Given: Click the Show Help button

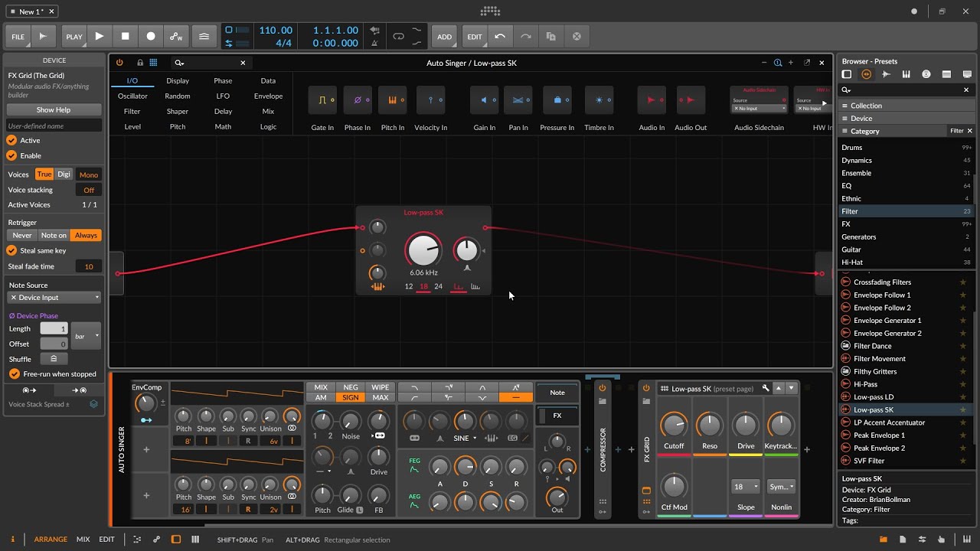Looking at the screenshot, I should 54,109.
